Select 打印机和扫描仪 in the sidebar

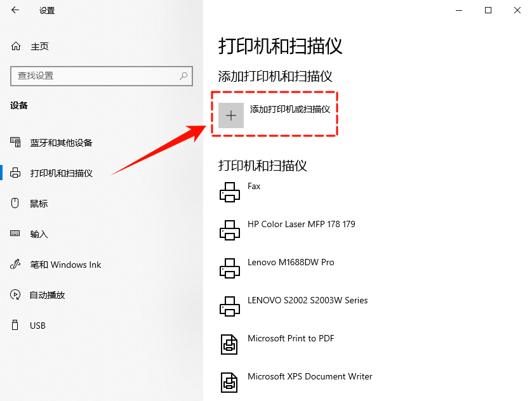click(x=61, y=173)
